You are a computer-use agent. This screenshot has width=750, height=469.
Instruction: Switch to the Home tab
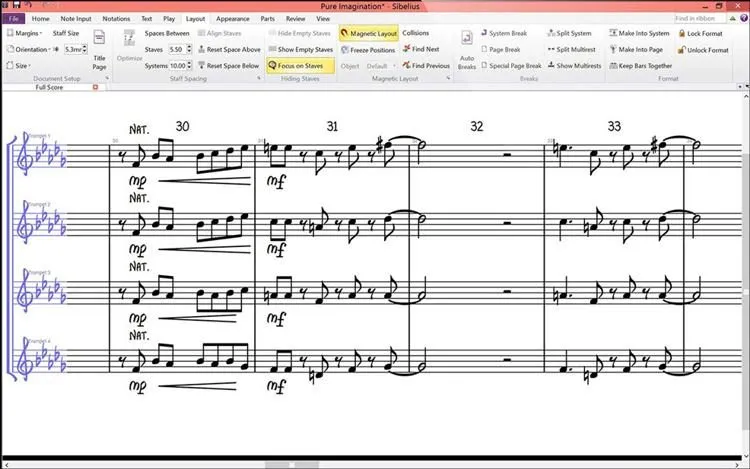pyautogui.click(x=41, y=19)
